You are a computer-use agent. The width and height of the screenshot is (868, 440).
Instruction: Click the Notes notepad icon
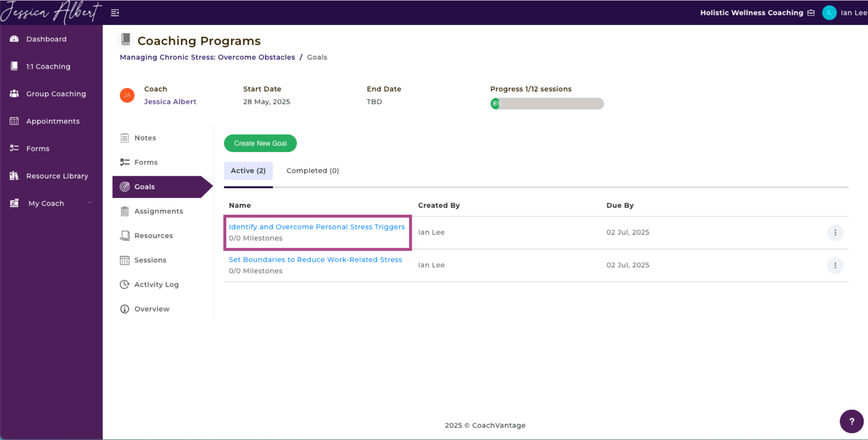125,138
